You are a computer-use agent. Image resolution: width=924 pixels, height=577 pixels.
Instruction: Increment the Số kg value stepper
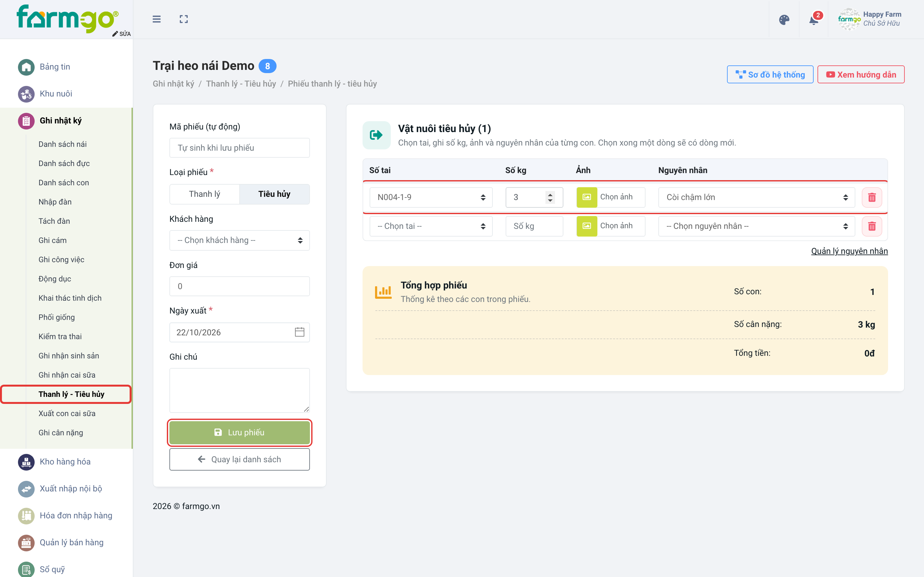(550, 194)
